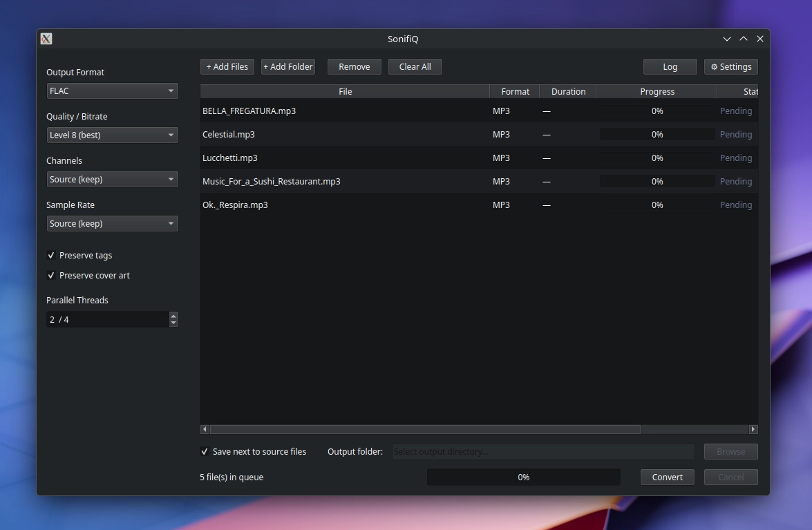Increase Parallel Threads with up arrow
The height and width of the screenshot is (530, 812).
[x=173, y=315]
